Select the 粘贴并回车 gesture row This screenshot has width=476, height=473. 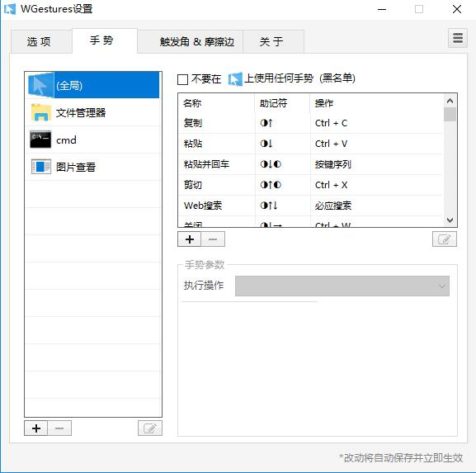click(x=311, y=164)
